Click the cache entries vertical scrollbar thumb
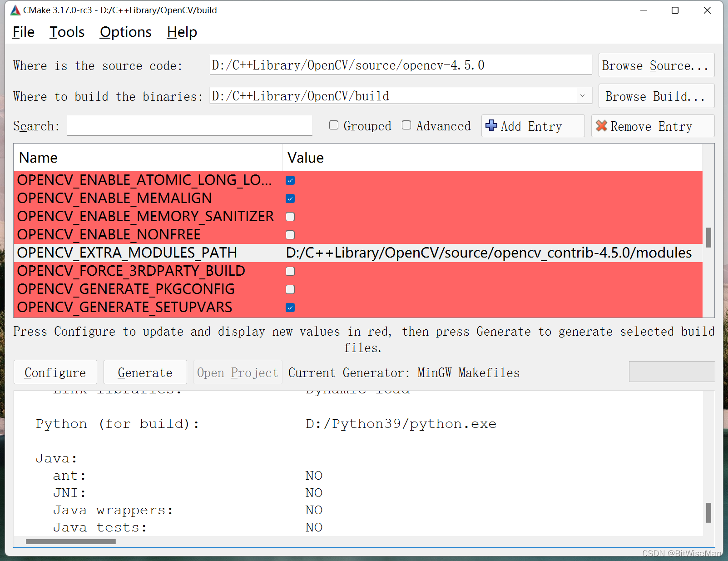 tap(708, 238)
